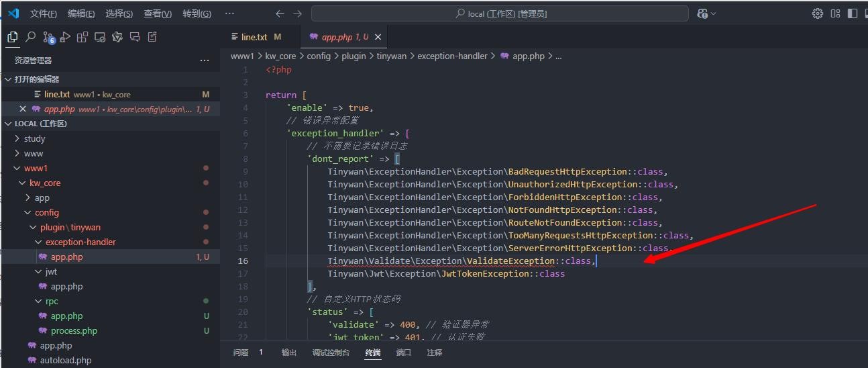Open Source Control with the 6 badge
This screenshot has height=368, width=868.
point(48,38)
